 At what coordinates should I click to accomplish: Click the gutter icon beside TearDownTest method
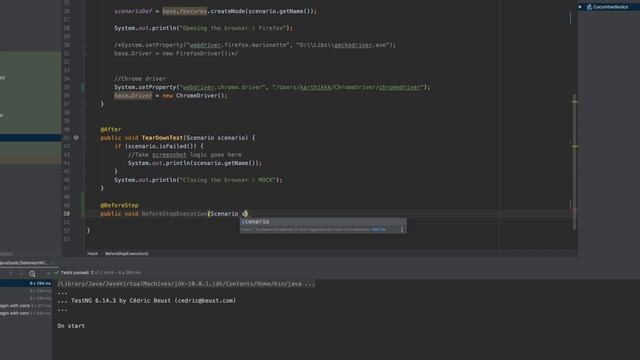pyautogui.click(x=76, y=138)
